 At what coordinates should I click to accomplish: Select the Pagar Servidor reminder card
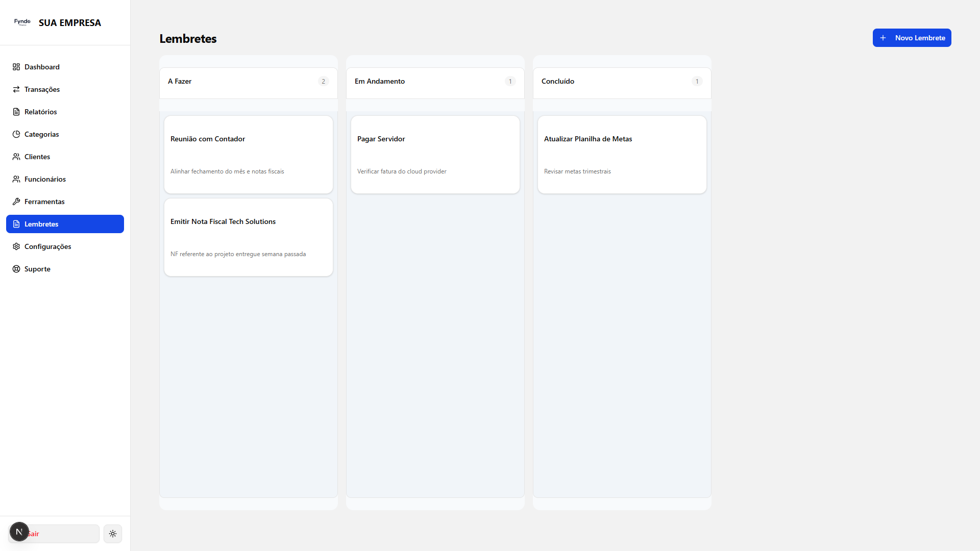tap(435, 155)
